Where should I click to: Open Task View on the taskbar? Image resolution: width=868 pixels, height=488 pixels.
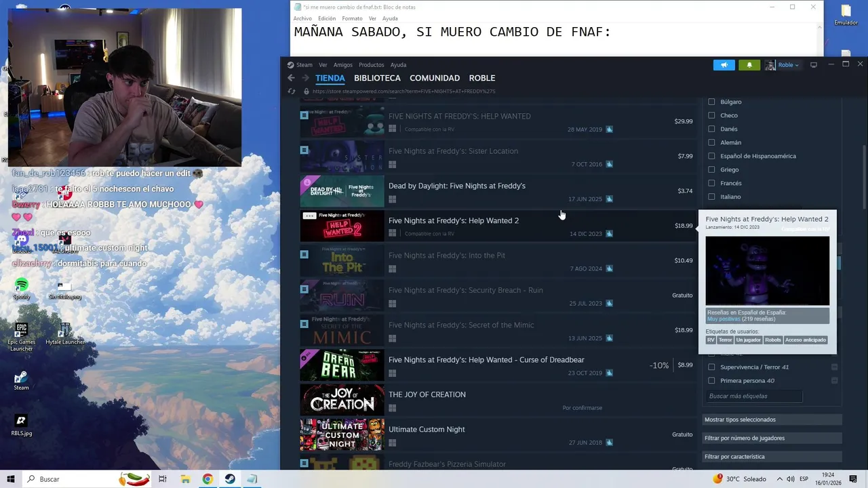pos(163,479)
